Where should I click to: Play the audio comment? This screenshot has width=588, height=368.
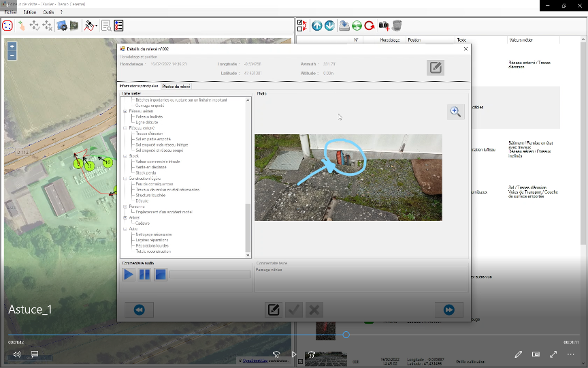129,275
